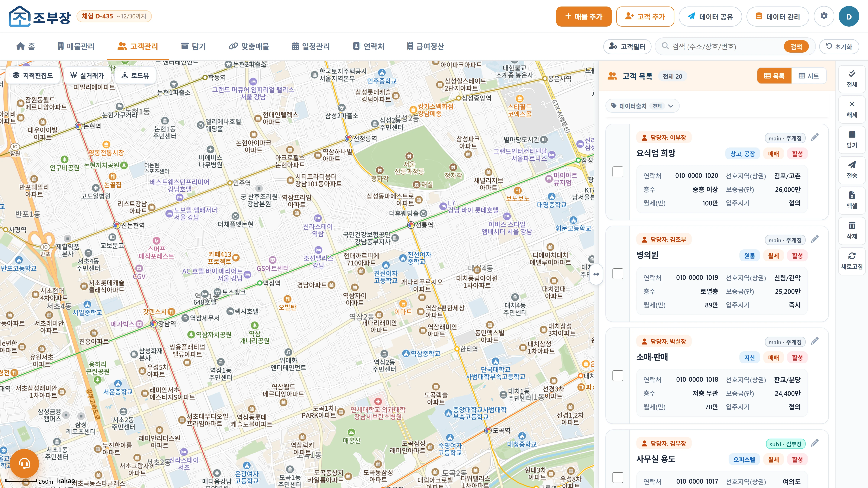Viewport: 868px width, 488px height.
Task: Click the 초기화 reset button
Action: 839,46
